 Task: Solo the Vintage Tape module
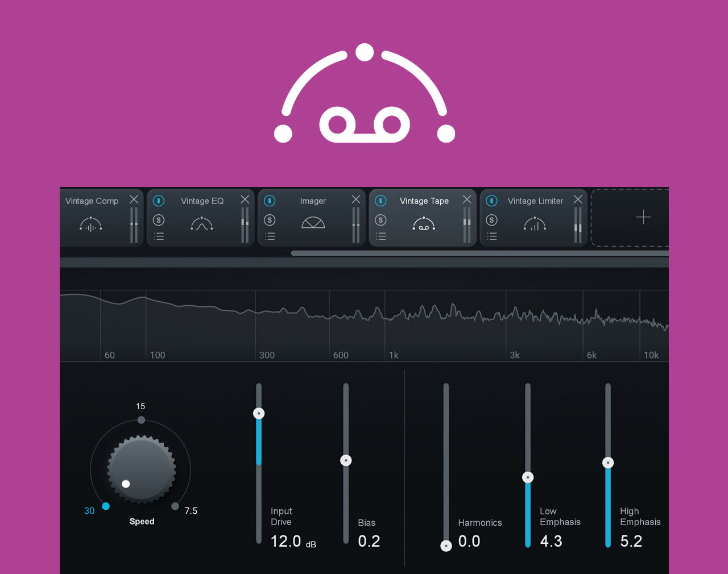(x=380, y=220)
